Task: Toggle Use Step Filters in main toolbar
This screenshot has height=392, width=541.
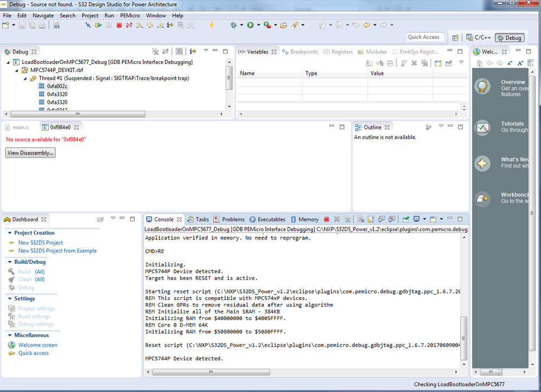Action: coord(191,25)
